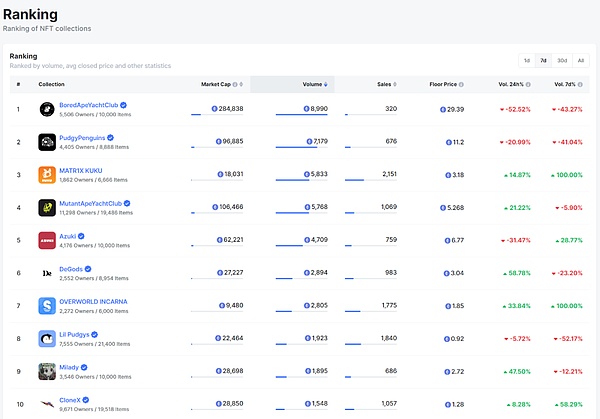
Task: Select the All time range
Action: pyautogui.click(x=581, y=61)
